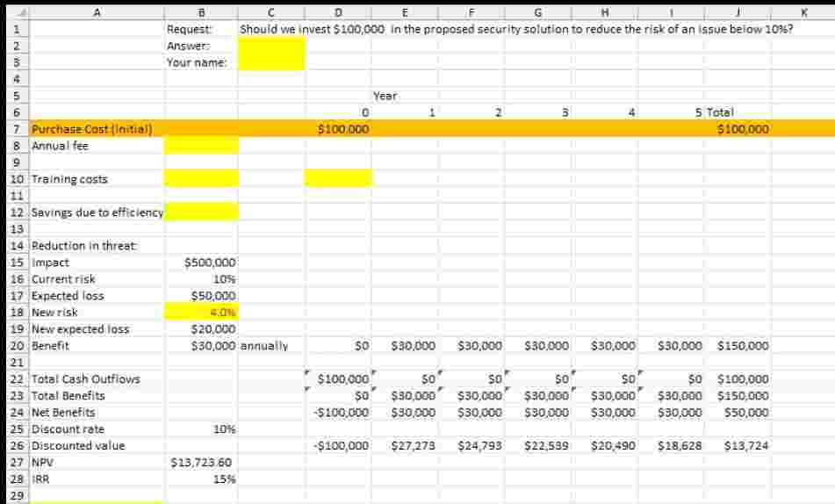This screenshot has width=835, height=504.
Task: Click the Impact value $500,000
Action: tap(210, 263)
